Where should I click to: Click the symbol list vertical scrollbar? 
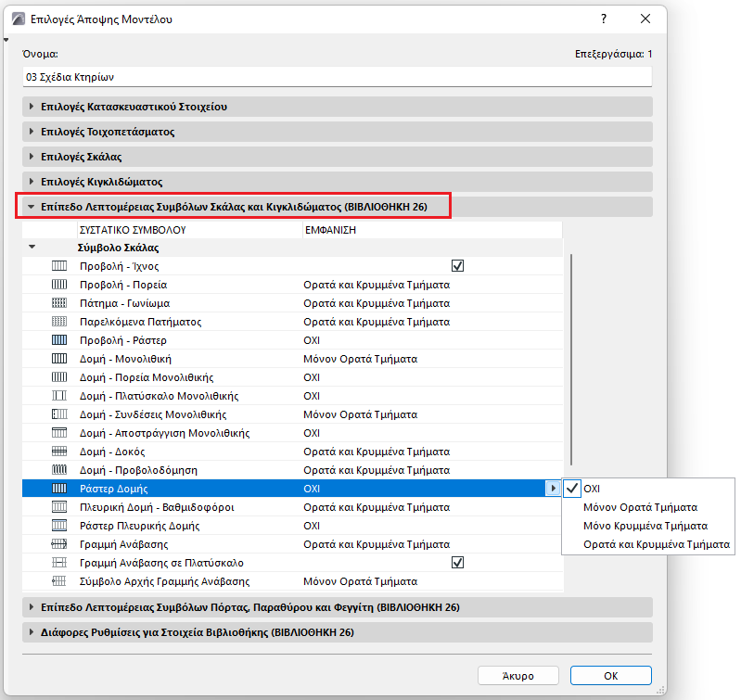(x=571, y=359)
